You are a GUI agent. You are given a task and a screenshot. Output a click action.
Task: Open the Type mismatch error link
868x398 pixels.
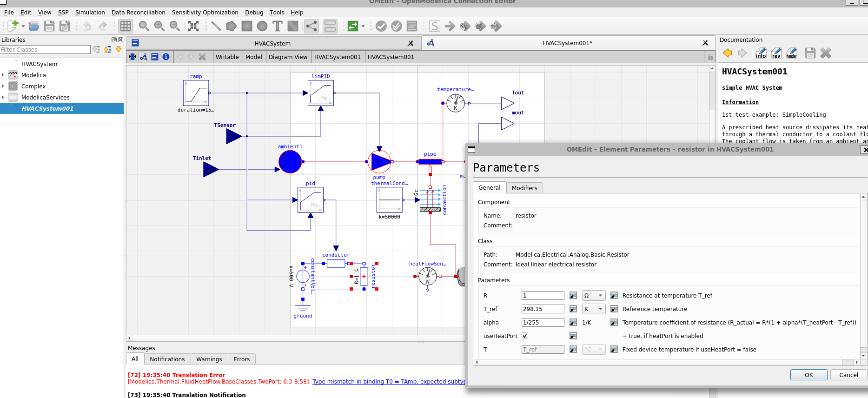point(389,382)
